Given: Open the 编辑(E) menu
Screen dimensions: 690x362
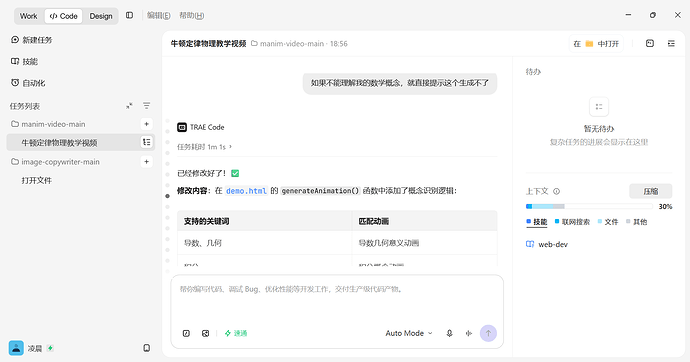Looking at the screenshot, I should [158, 15].
